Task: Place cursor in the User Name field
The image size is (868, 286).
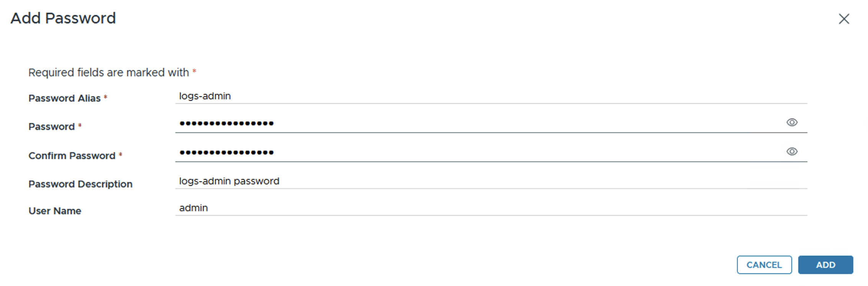Action: [x=490, y=208]
